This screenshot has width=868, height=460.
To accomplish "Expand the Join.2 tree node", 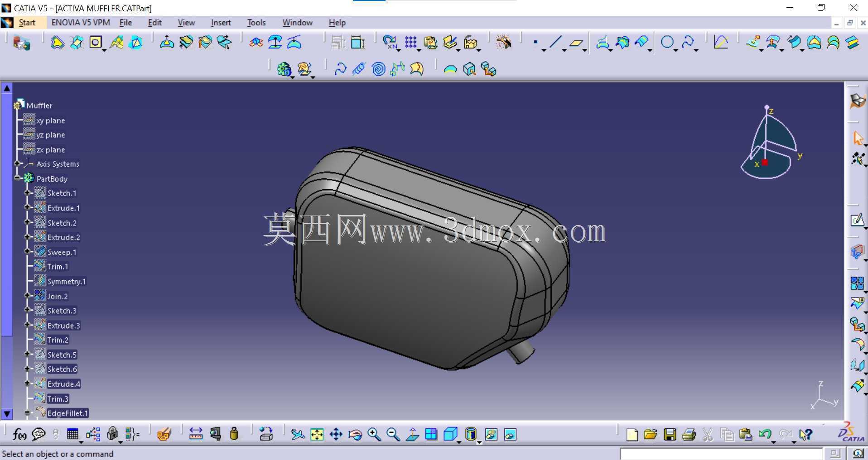I will click(x=27, y=295).
